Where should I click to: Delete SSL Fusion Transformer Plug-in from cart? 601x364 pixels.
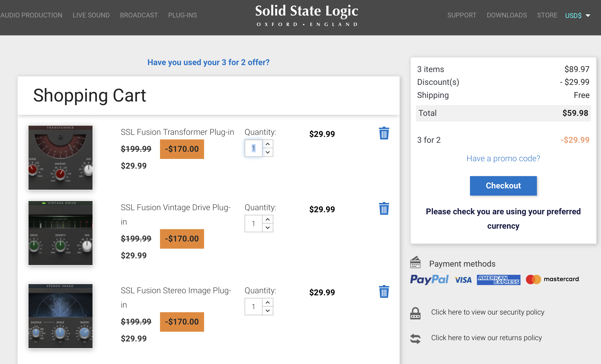(384, 133)
